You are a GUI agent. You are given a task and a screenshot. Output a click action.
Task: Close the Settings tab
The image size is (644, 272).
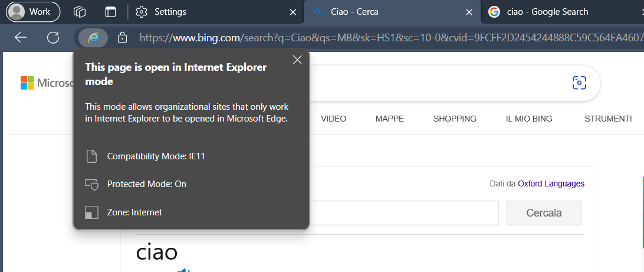pos(293,12)
